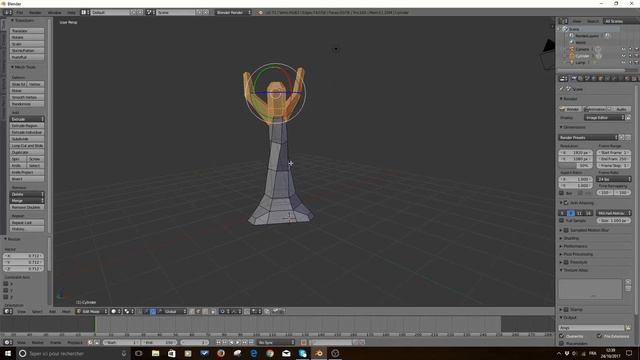640x360 pixels.
Task: Toggle the Border checkbox
Action: [x=562, y=193]
